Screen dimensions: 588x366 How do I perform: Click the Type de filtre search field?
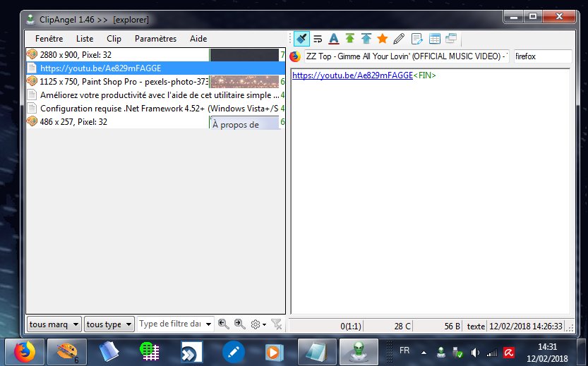(171, 324)
